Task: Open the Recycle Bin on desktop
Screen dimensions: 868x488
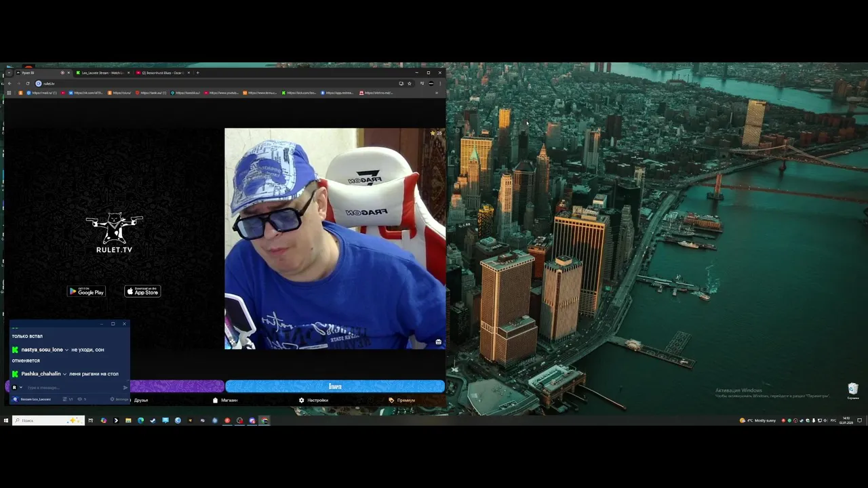Action: pos(853,390)
